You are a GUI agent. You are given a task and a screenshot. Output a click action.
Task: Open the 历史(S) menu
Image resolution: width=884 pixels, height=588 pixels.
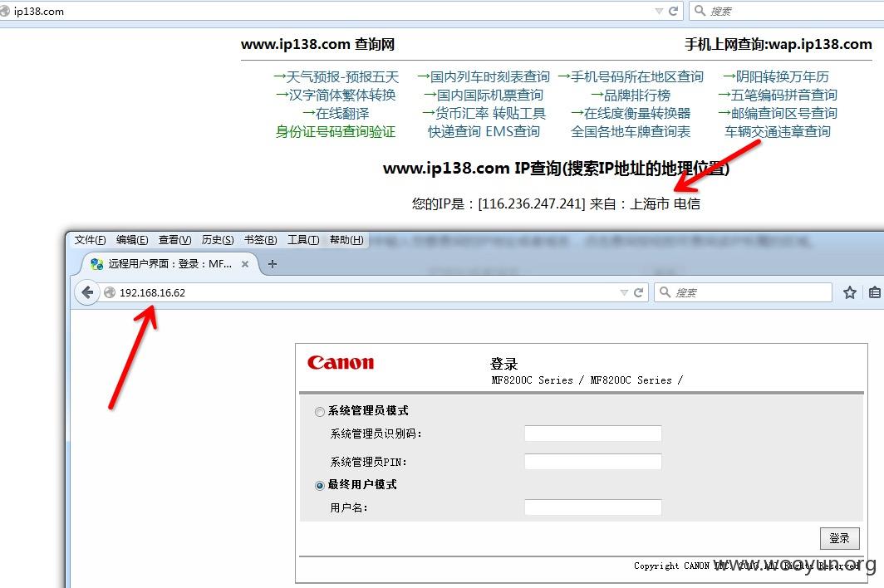tap(218, 239)
